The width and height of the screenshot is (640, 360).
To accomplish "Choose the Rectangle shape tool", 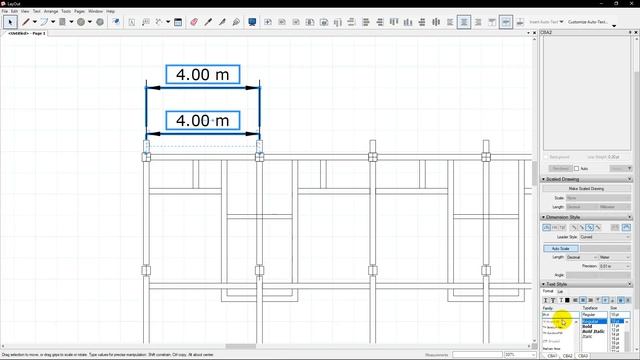I will pyautogui.click(x=62, y=22).
